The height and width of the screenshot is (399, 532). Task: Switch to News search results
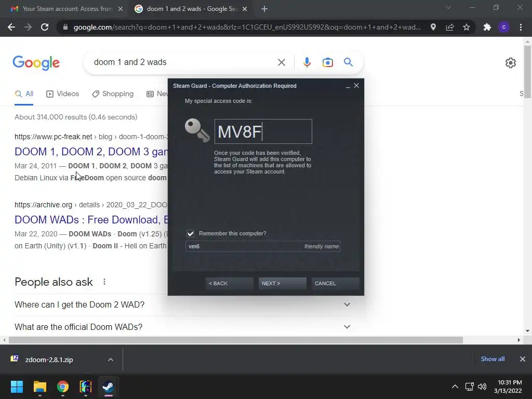click(157, 94)
